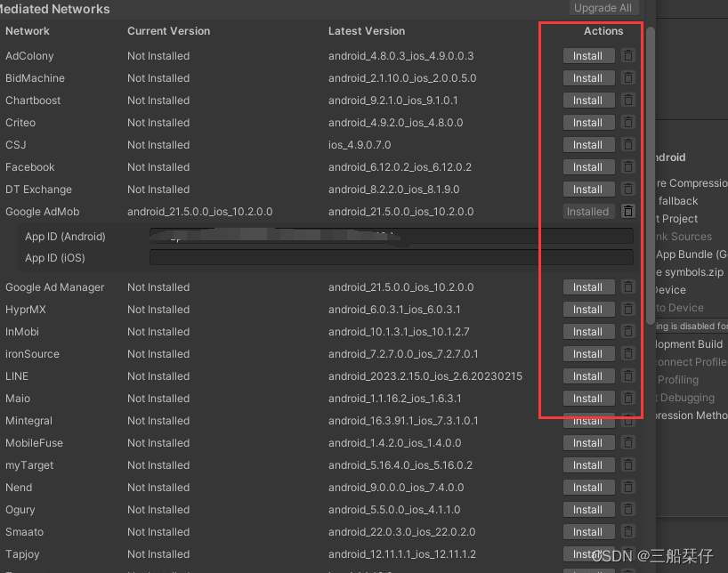728x573 pixels.
Task: Click the trash icon for myTarget
Action: pyautogui.click(x=628, y=465)
